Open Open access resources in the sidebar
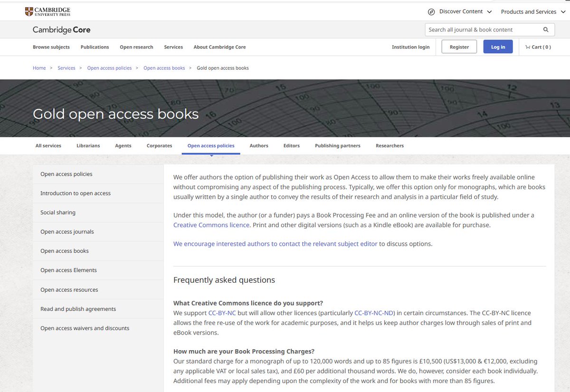570x392 pixels. tap(98, 289)
